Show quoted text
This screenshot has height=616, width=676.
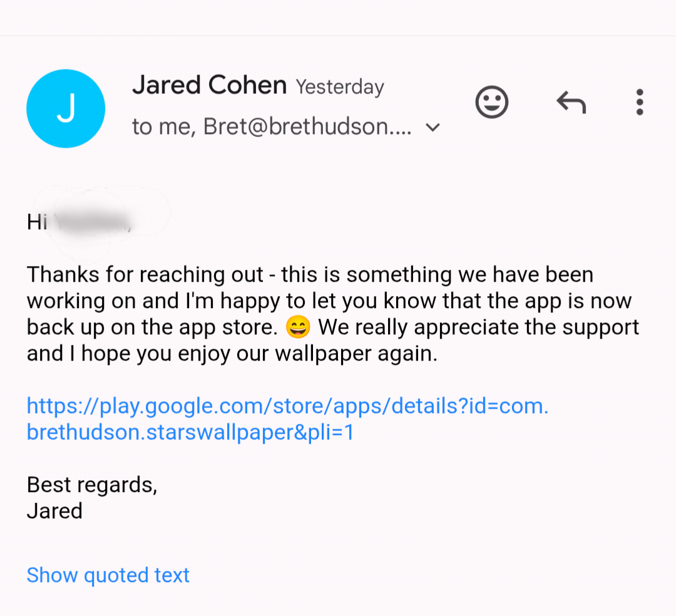(108, 575)
